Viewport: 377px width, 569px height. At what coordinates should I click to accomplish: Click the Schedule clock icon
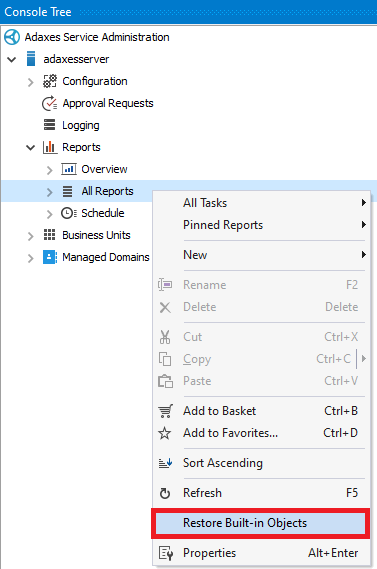(69, 213)
